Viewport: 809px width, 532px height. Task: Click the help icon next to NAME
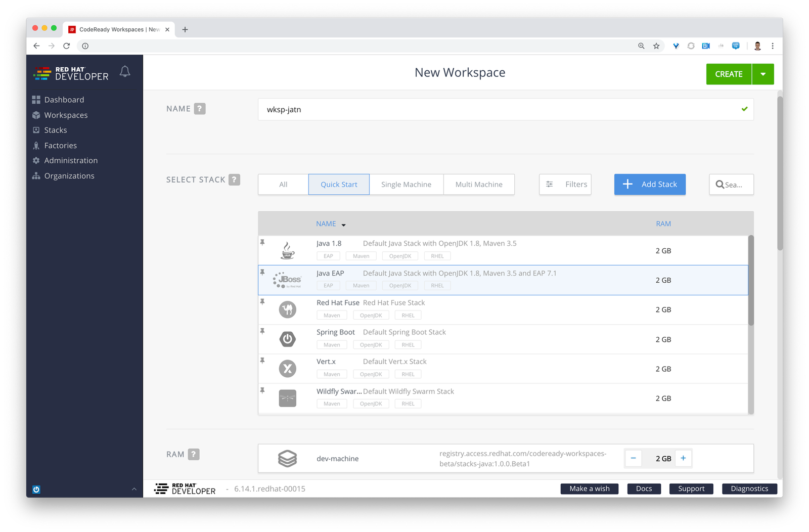pyautogui.click(x=200, y=109)
